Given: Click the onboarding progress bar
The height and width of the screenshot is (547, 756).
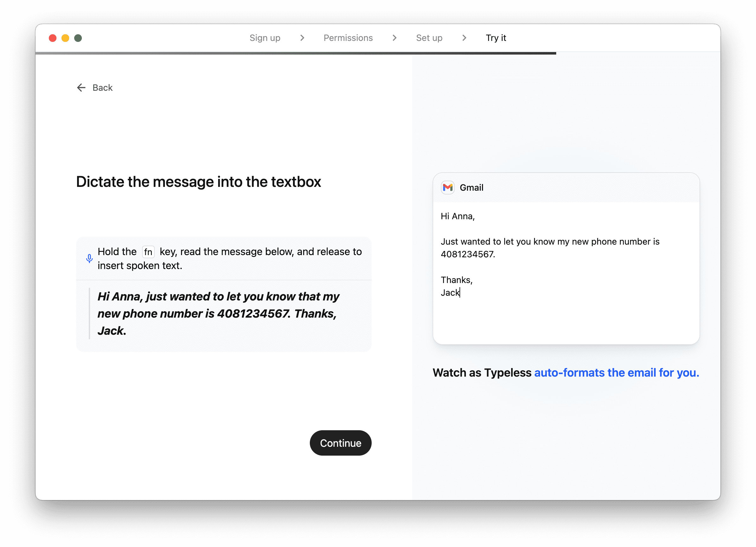Looking at the screenshot, I should click(x=295, y=53).
